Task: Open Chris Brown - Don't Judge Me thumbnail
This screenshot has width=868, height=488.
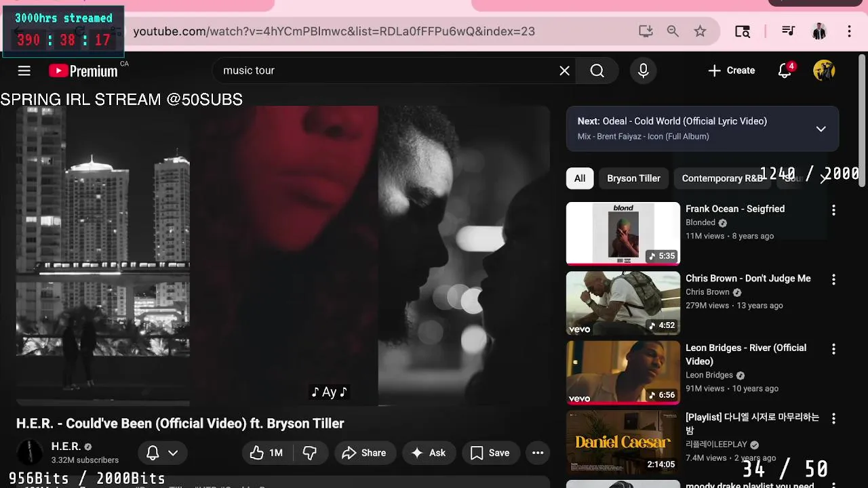Action: (623, 303)
